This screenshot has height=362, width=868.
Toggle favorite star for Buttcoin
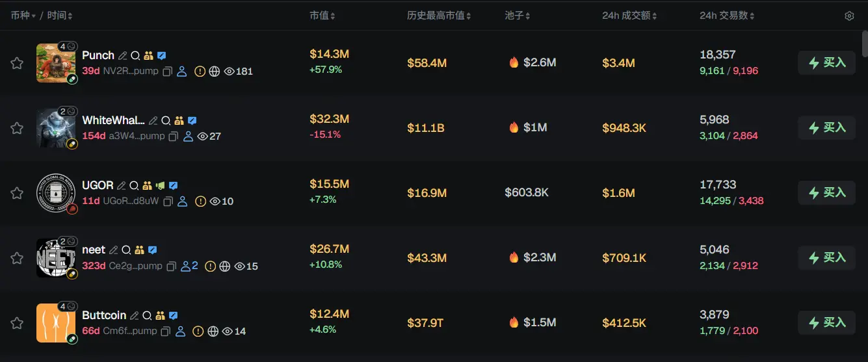17,323
